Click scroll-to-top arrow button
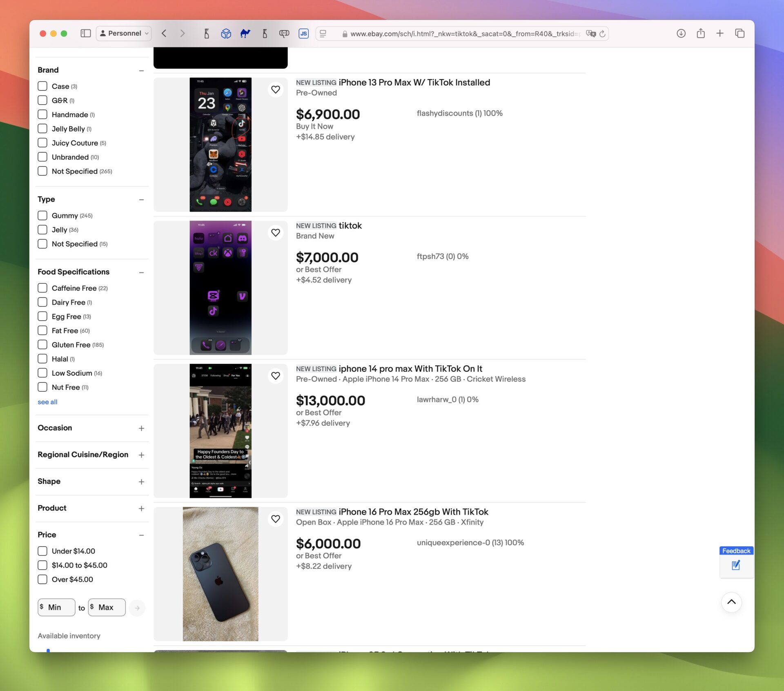784x691 pixels. tap(731, 602)
